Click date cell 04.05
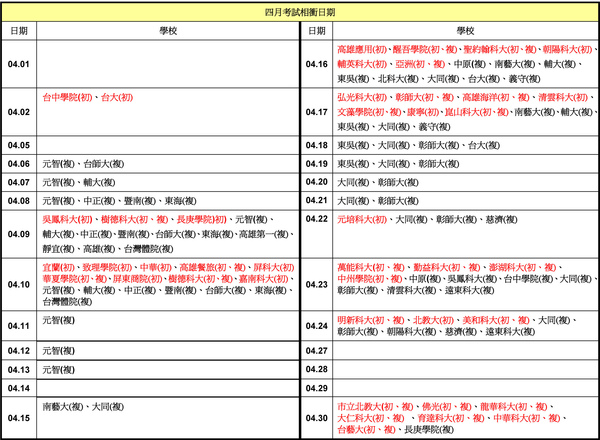This screenshot has width=600, height=440. pyautogui.click(x=19, y=145)
